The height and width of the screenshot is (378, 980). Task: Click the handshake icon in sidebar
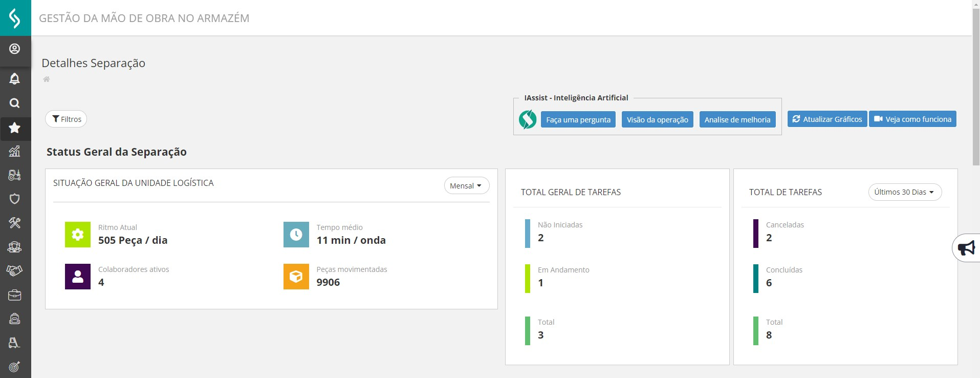point(15,270)
